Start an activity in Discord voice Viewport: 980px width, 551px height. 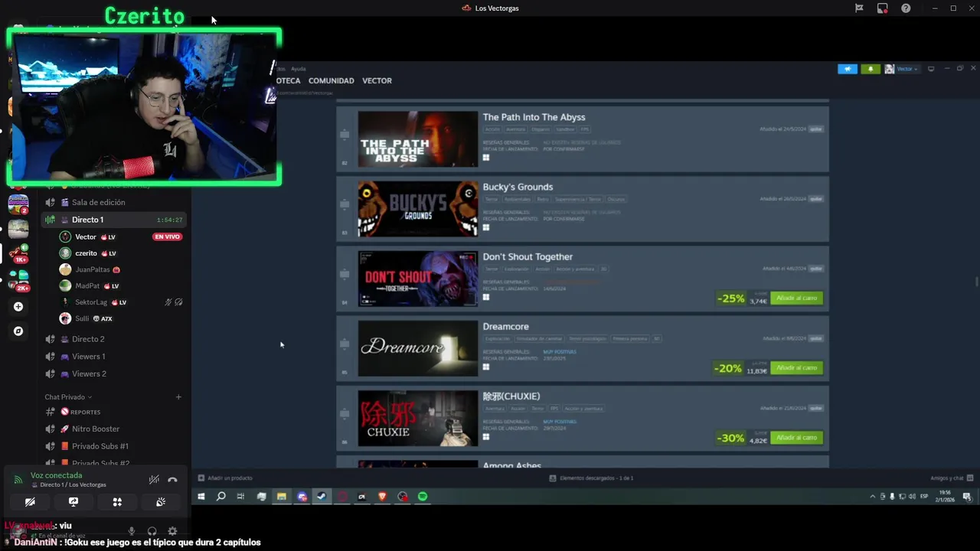(x=117, y=502)
